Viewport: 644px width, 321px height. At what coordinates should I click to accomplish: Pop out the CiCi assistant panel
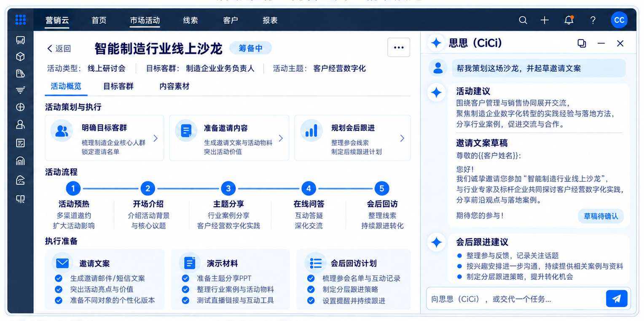(x=582, y=43)
